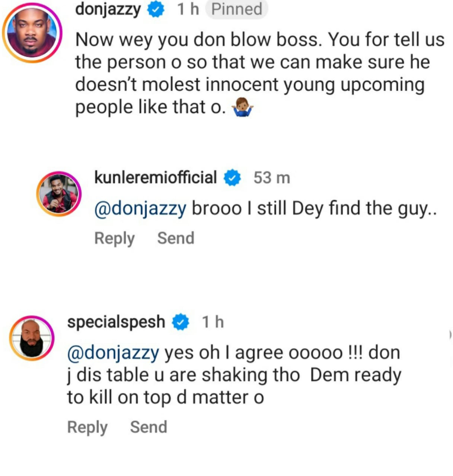Send specialspesh's comment
453x476 pixels.
pos(149,427)
